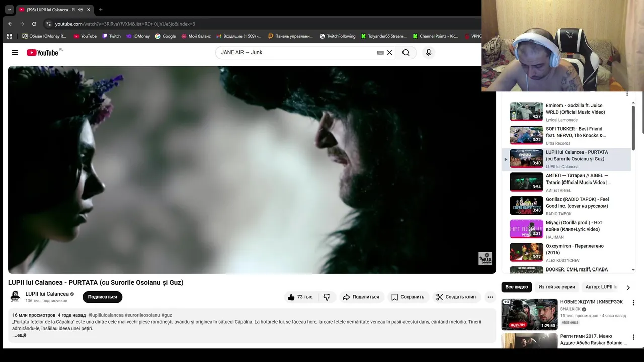Mute the tab via its speaker icon
The width and height of the screenshot is (644, 362).
point(80,10)
